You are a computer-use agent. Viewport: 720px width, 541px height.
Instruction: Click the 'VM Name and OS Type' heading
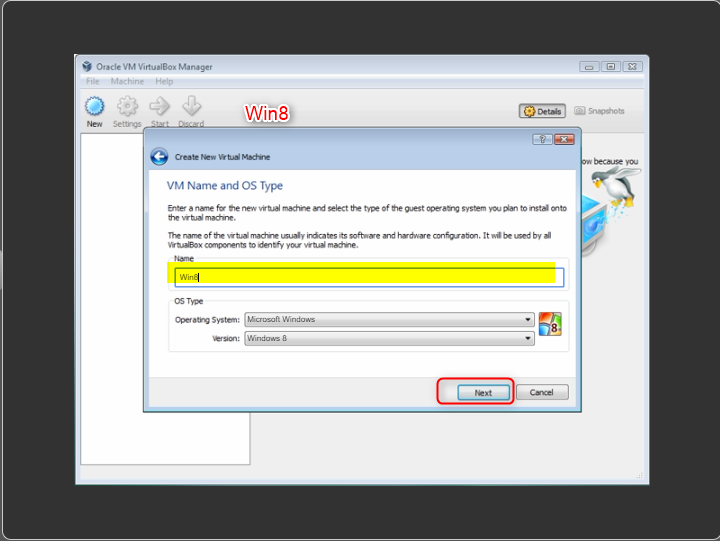pyautogui.click(x=225, y=186)
